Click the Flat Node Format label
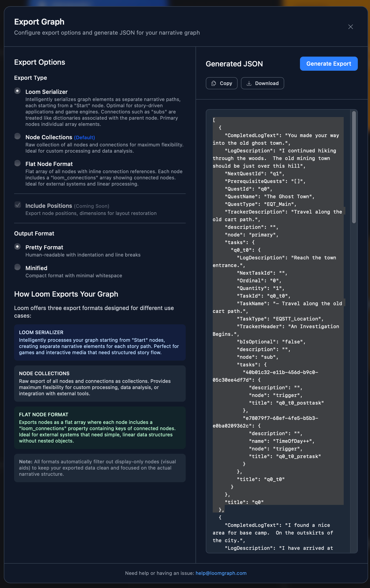This screenshot has width=370, height=588. click(49, 164)
